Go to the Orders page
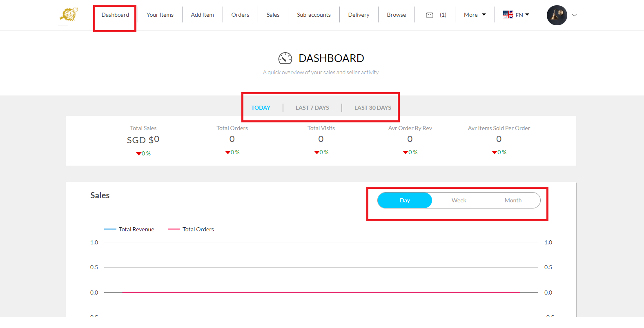 coord(240,15)
